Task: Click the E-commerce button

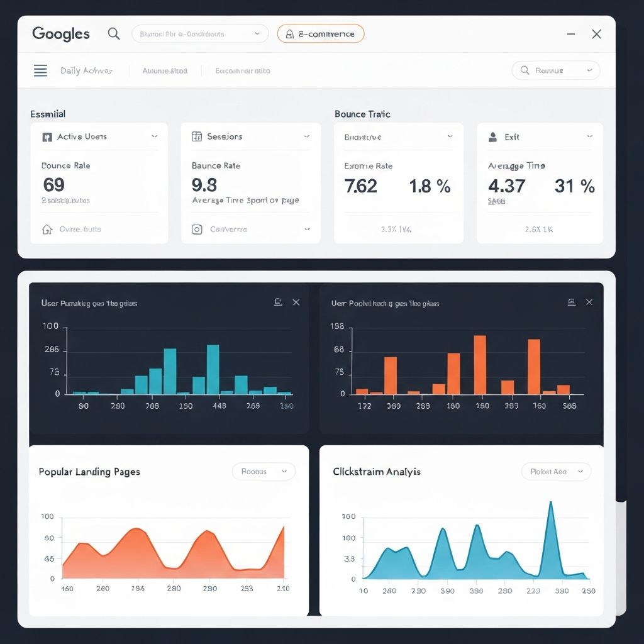Action: tap(321, 34)
